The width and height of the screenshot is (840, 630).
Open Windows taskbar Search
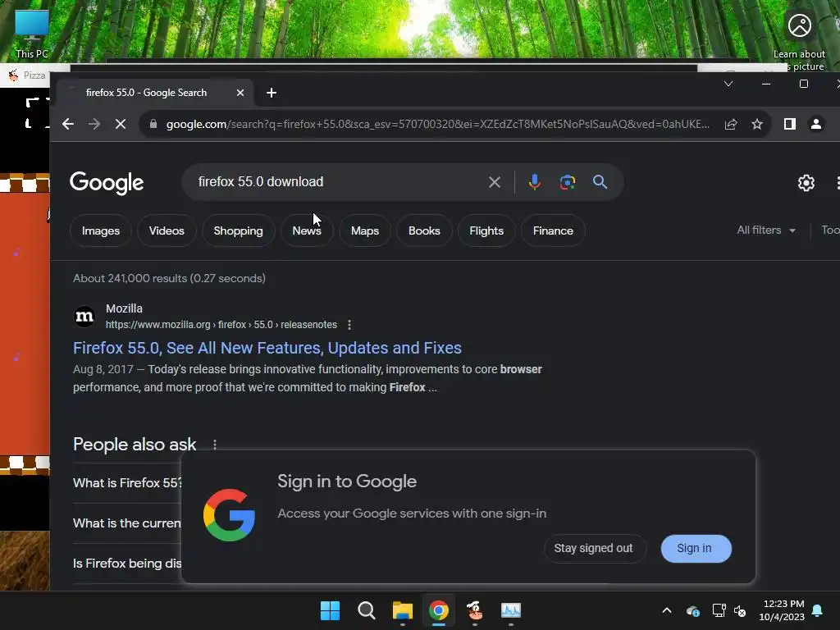[x=367, y=610]
